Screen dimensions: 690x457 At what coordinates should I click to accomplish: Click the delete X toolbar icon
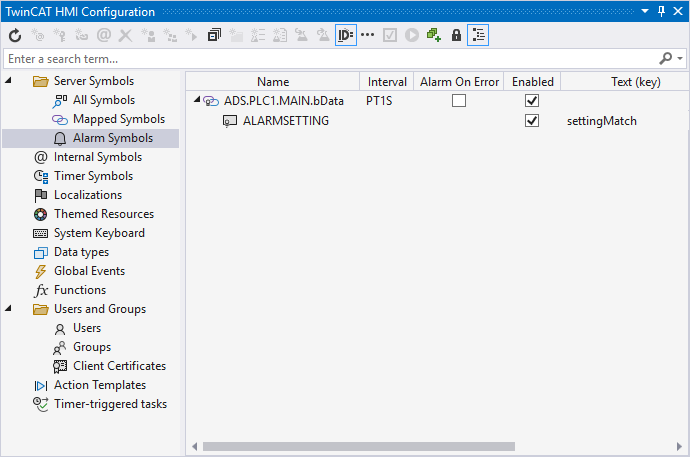tap(125, 35)
